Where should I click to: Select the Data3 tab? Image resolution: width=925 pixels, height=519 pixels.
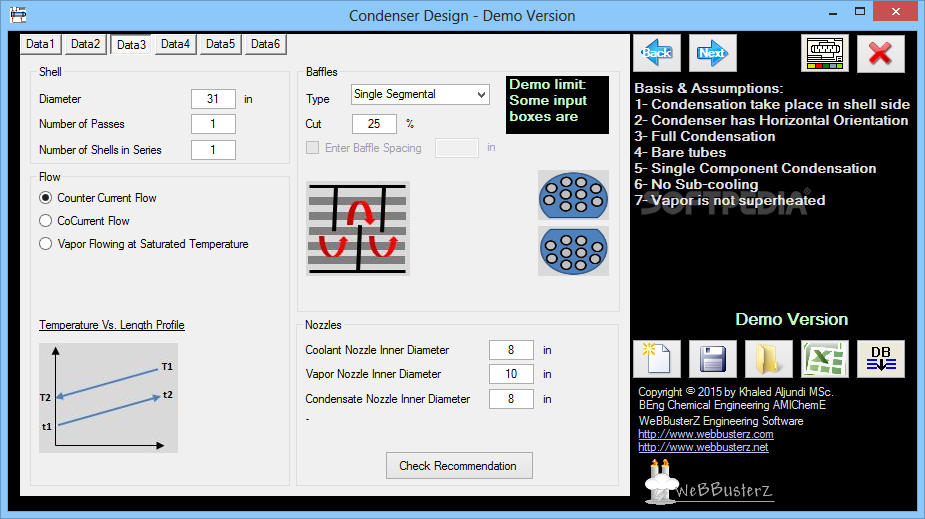click(x=131, y=44)
